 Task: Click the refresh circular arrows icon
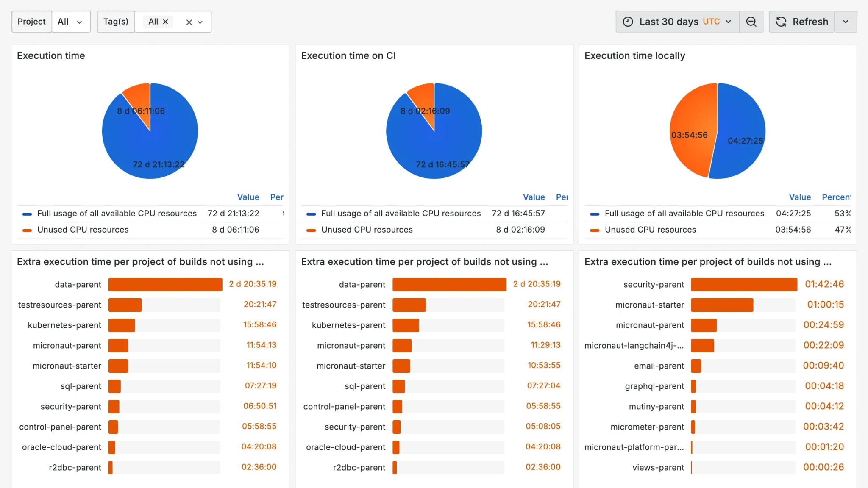point(781,22)
